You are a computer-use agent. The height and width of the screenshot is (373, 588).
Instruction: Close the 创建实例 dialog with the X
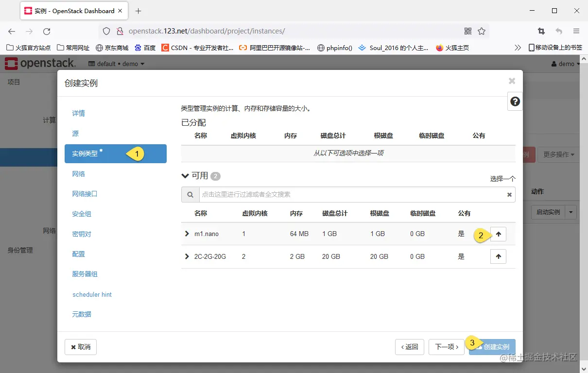tap(512, 81)
